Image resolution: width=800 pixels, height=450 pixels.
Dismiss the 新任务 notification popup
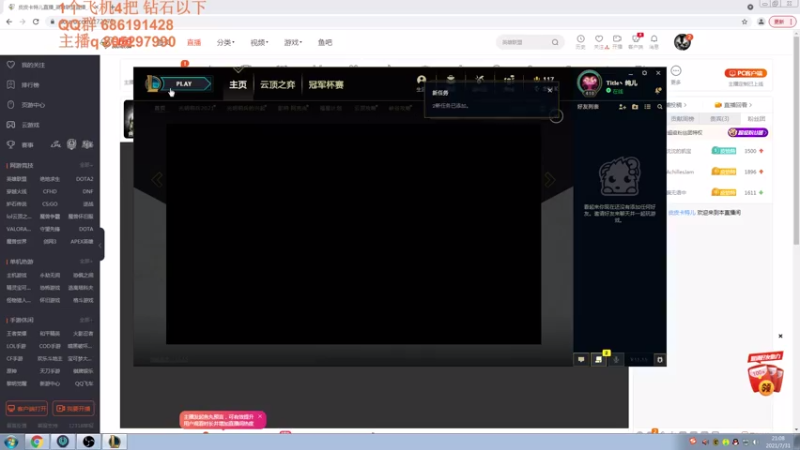(549, 90)
